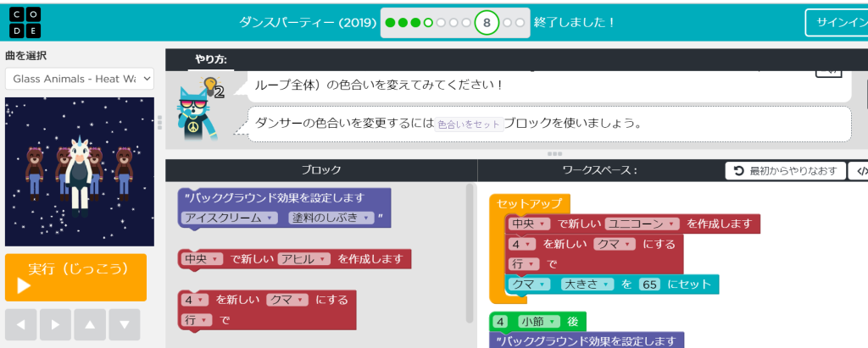Click the サインイン sign-in button
Screen dimensions: 868x348
point(836,23)
